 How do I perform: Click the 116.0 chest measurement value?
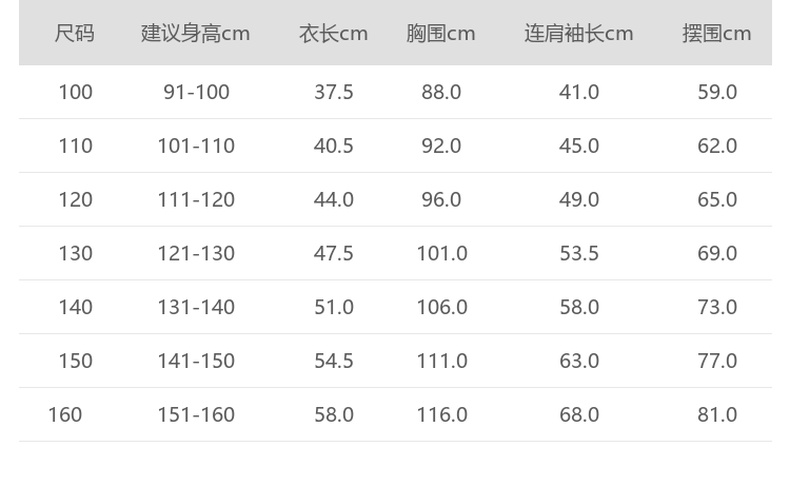442,415
